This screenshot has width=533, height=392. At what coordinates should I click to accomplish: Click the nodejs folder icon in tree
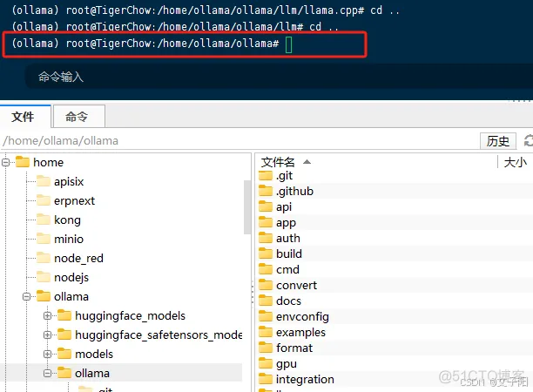pos(44,277)
